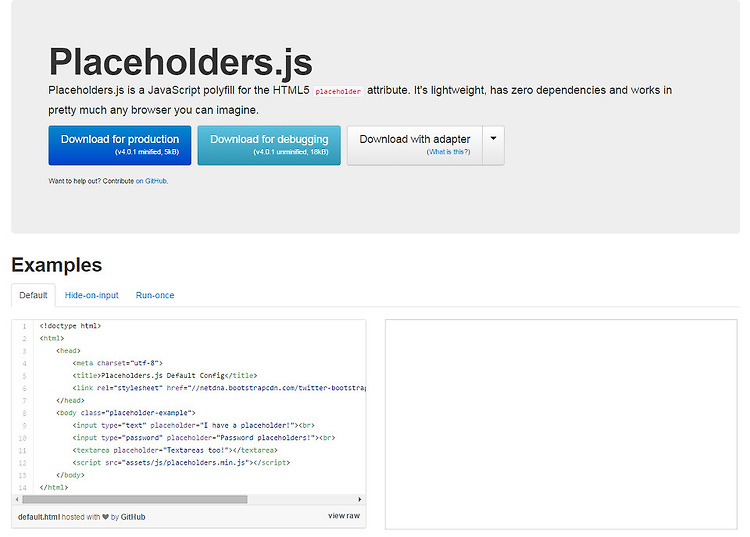Viewport: 750px width, 537px height.
Task: Click the heart icon in gist footer
Action: click(106, 517)
